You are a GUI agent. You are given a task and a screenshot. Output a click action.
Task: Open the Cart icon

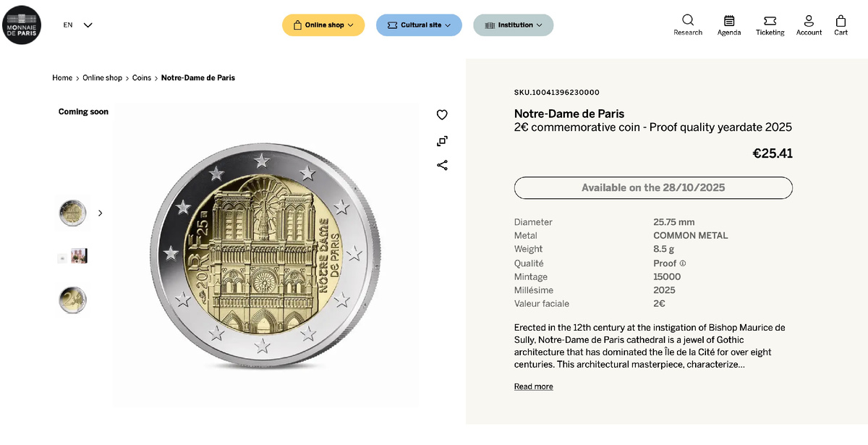[840, 20]
